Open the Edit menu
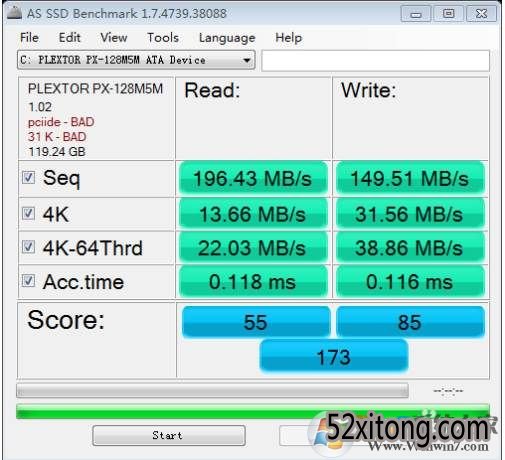The width and height of the screenshot is (505, 460). tap(69, 37)
